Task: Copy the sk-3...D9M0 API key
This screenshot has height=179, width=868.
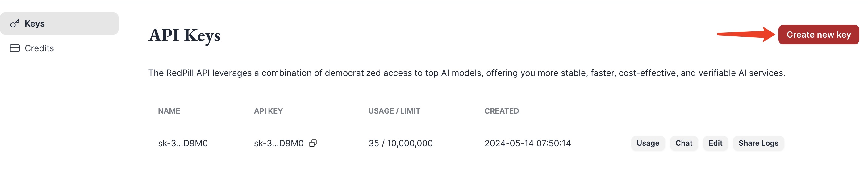Action: (x=313, y=143)
